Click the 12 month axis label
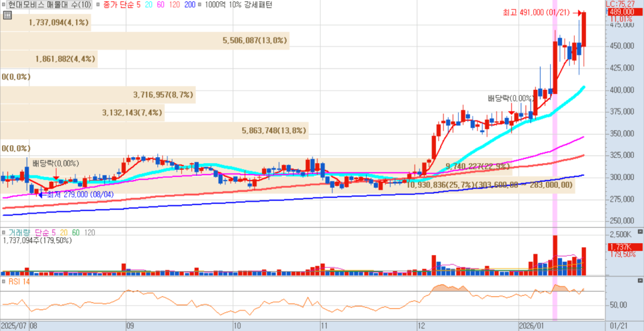The height and width of the screenshot is (331, 644). (x=422, y=325)
